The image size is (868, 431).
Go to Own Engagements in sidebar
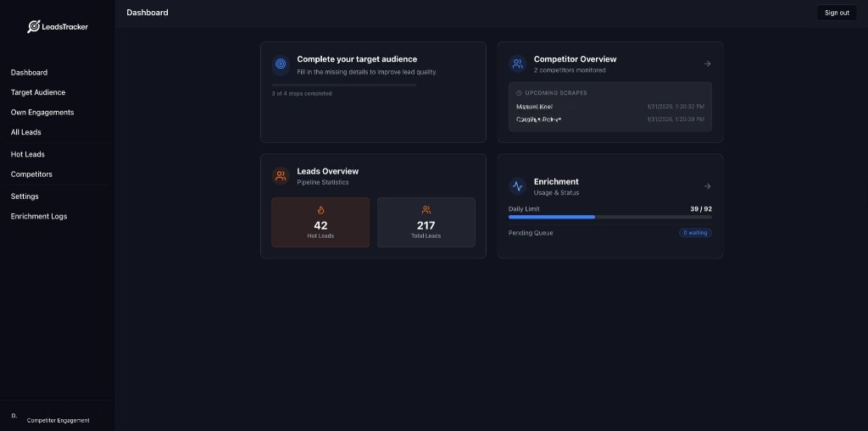tap(42, 112)
